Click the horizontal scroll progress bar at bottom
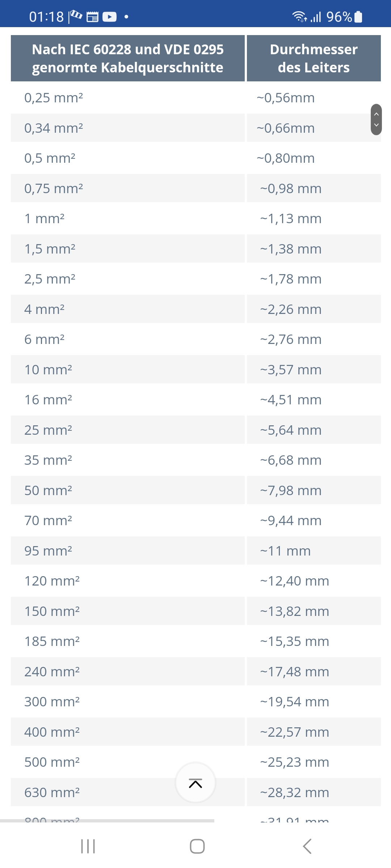The width and height of the screenshot is (391, 868). 107,821
